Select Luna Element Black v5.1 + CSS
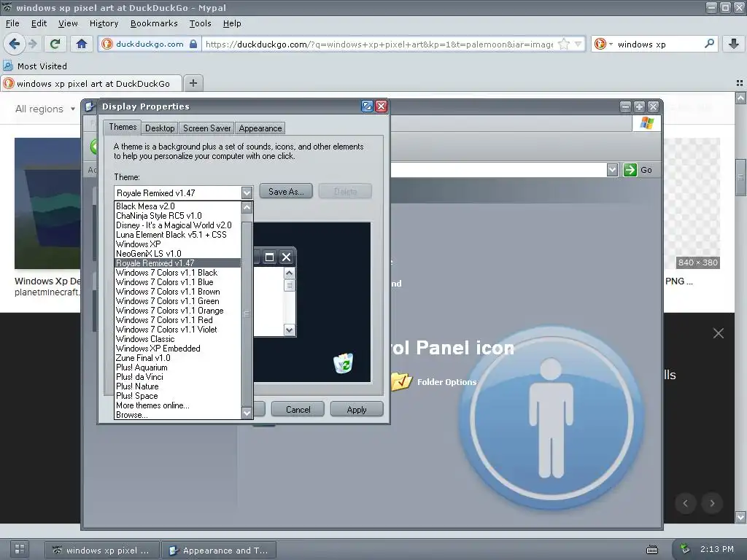 tap(178, 235)
